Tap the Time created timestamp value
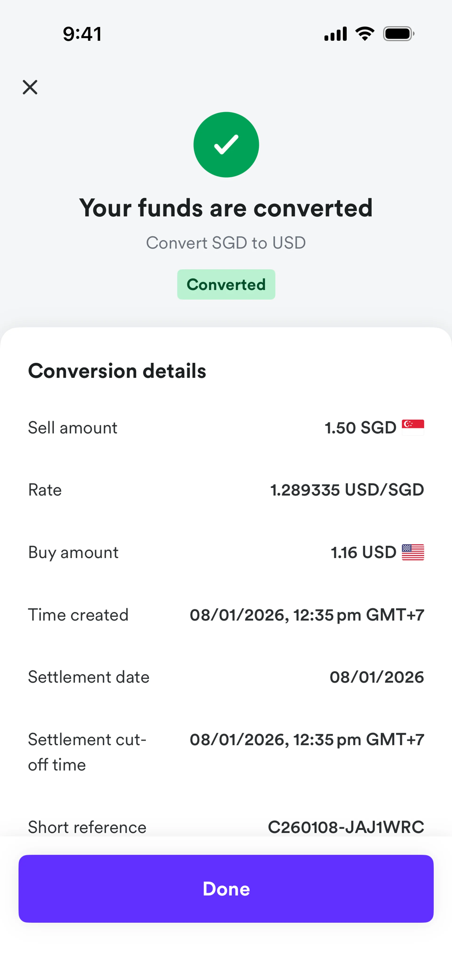Screen dimensions: 452x980 click(307, 615)
